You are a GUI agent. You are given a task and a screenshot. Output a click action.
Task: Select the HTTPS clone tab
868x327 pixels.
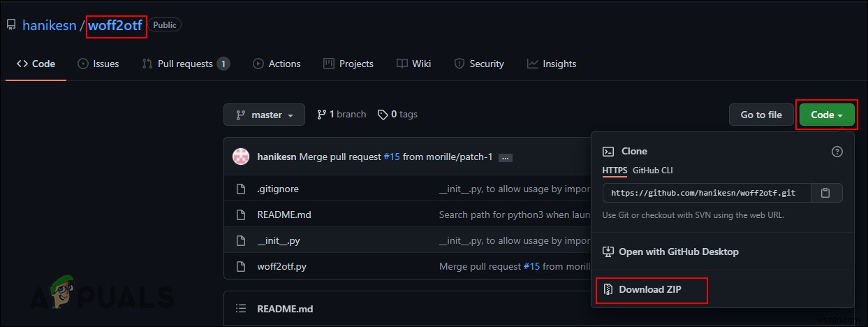[615, 170]
